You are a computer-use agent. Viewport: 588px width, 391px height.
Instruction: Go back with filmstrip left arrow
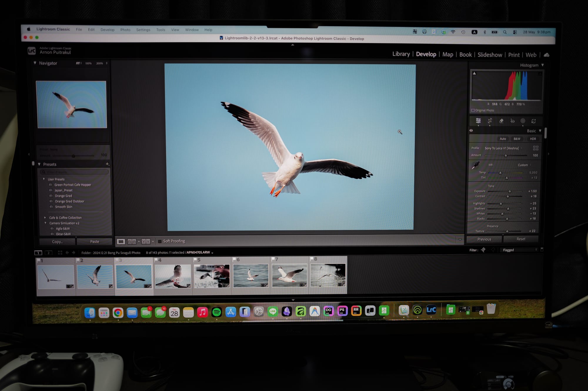click(67, 253)
